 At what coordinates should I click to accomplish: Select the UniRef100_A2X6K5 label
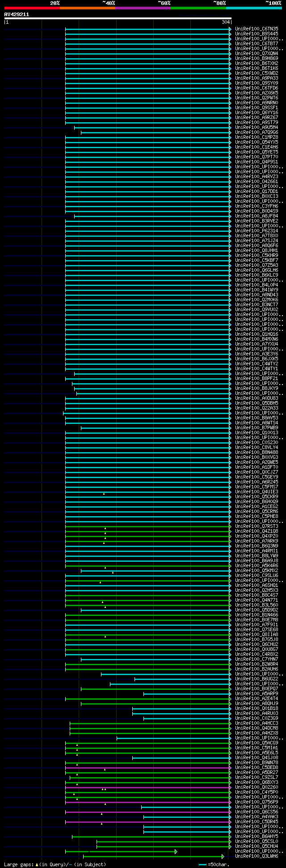point(257,93)
